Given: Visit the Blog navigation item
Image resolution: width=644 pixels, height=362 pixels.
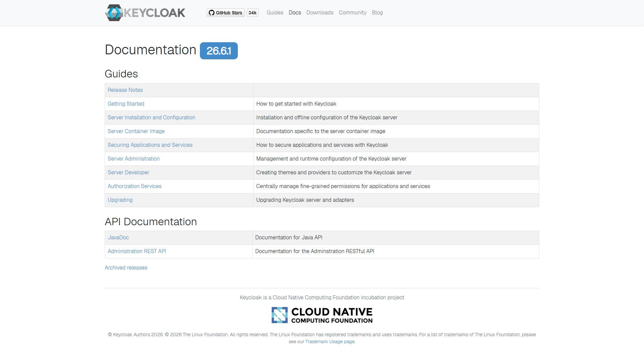Looking at the screenshot, I should 377,13.
